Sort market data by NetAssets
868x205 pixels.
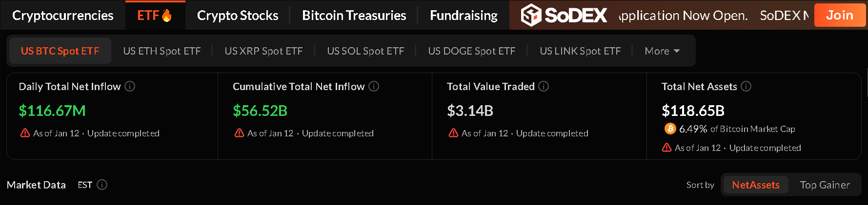755,185
